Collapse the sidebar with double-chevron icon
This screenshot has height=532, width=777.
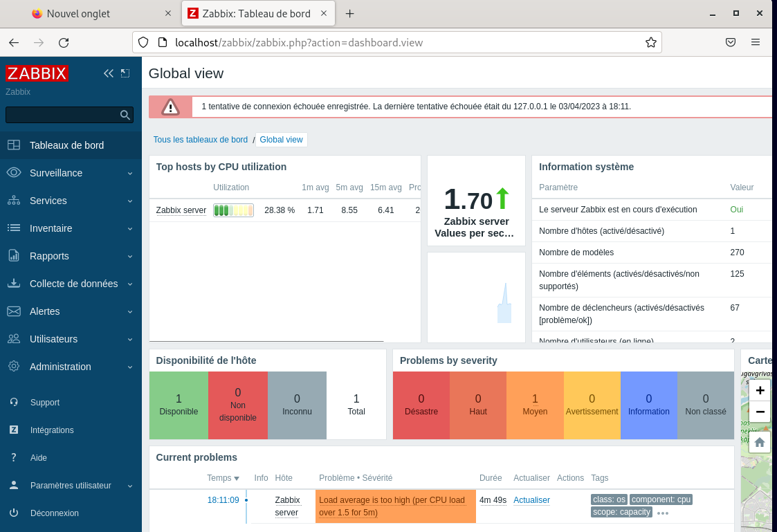[x=108, y=73]
